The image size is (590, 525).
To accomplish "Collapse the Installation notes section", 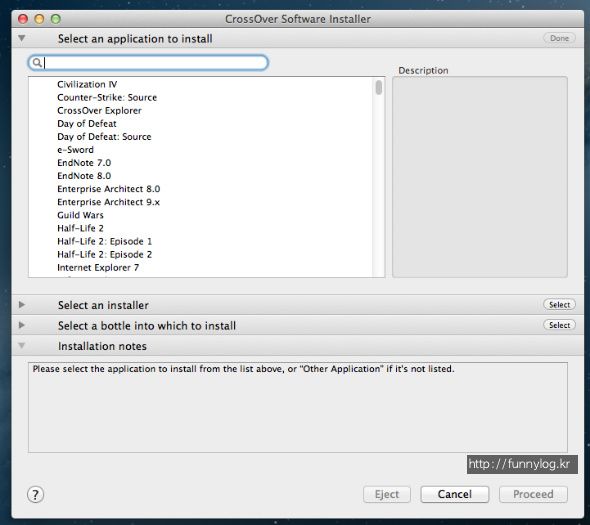I will [22, 345].
